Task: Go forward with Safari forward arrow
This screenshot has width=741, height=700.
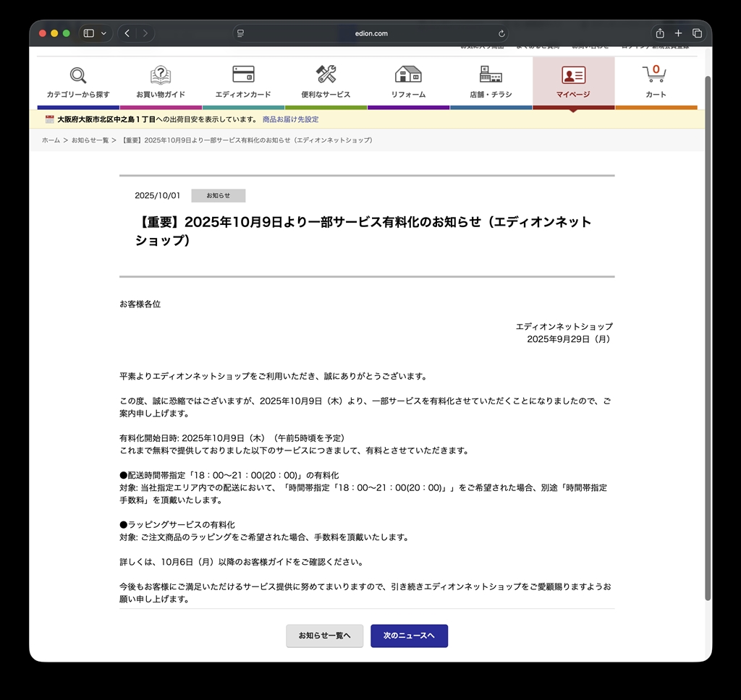Action: click(x=145, y=33)
